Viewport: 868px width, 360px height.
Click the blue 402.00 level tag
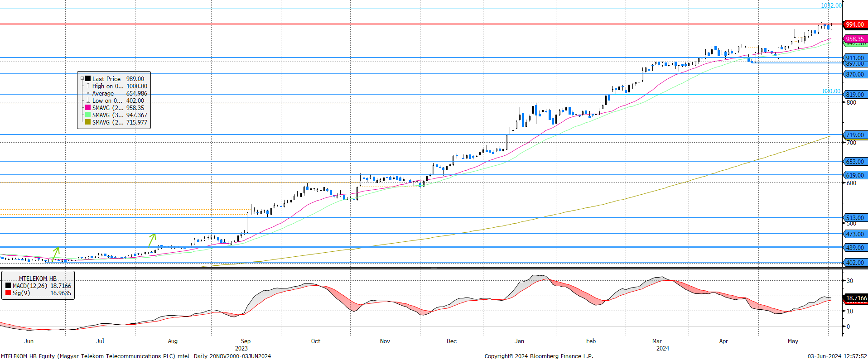pyautogui.click(x=855, y=263)
